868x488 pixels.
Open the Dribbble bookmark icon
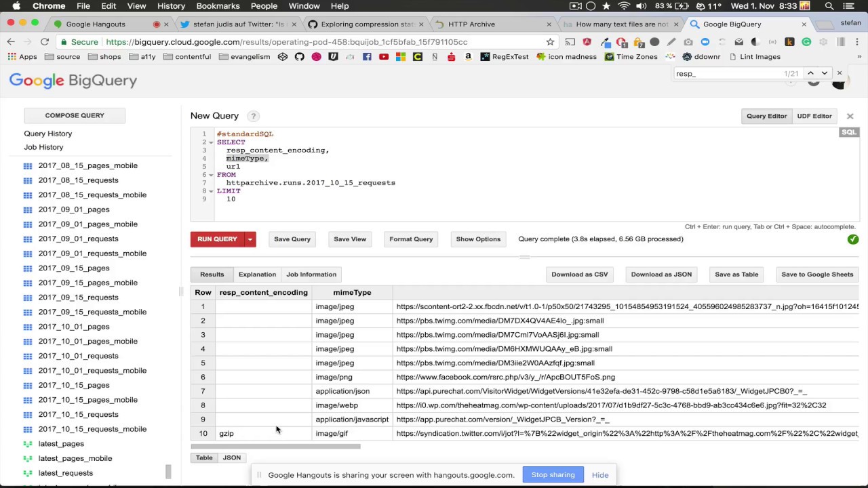click(x=317, y=57)
